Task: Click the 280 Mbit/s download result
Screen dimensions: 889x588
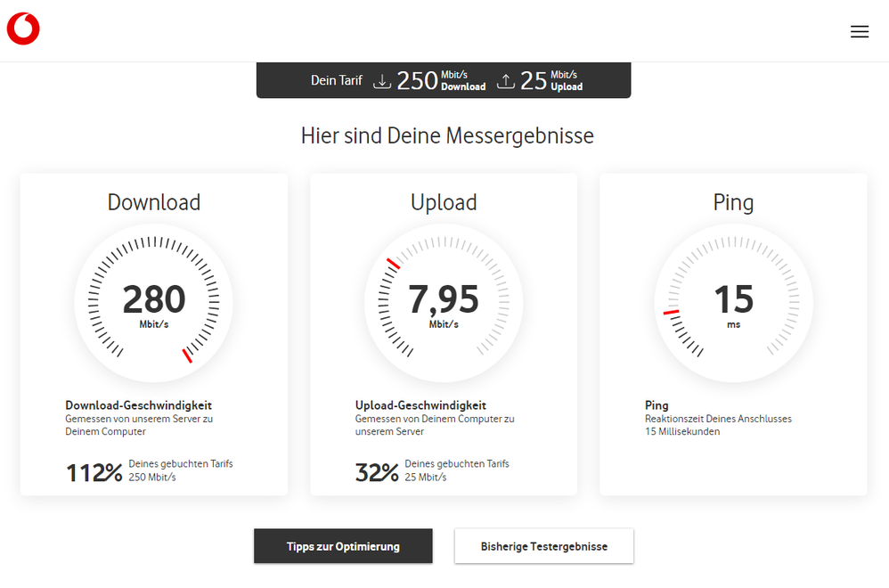Action: coord(153,300)
